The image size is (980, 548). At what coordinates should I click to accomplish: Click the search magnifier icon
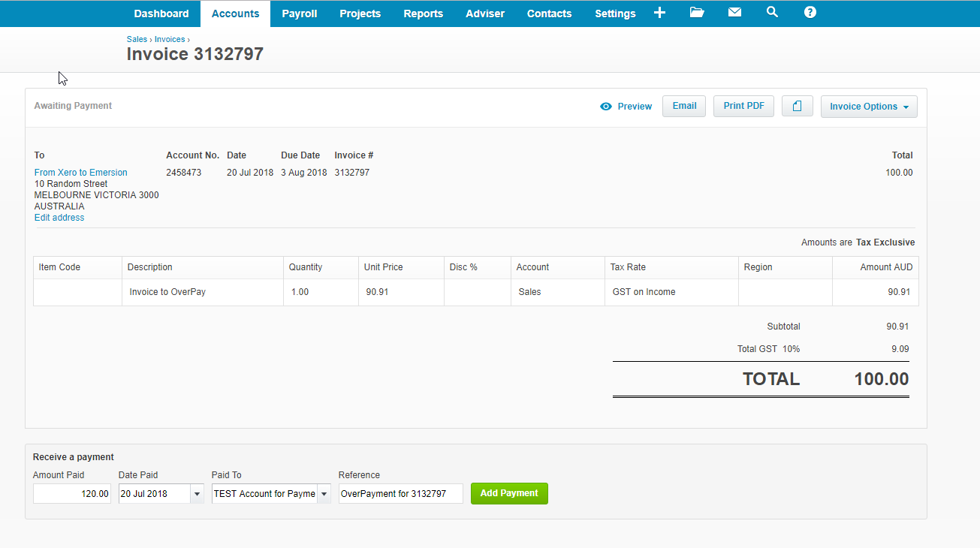772,13
